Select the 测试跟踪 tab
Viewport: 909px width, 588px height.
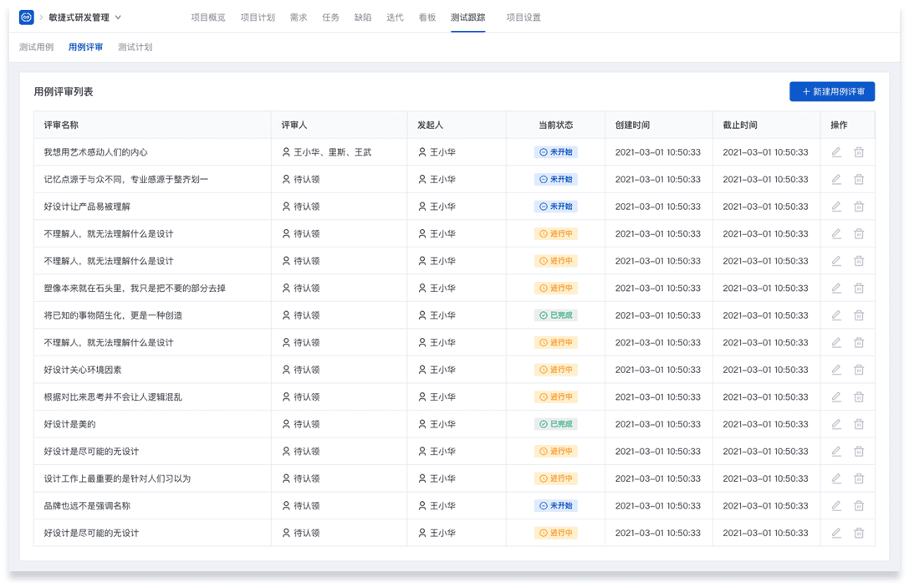[467, 18]
